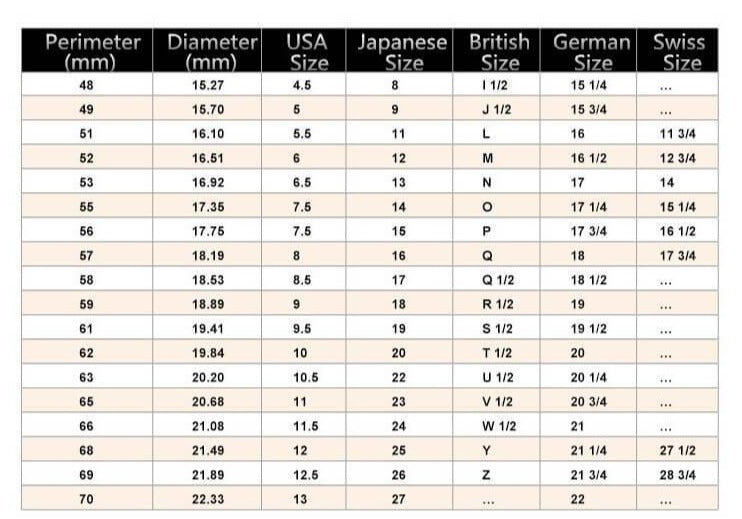Image resolution: width=742 pixels, height=519 pixels.
Task: Select the Diameter (mm) column header
Action: coord(212,52)
